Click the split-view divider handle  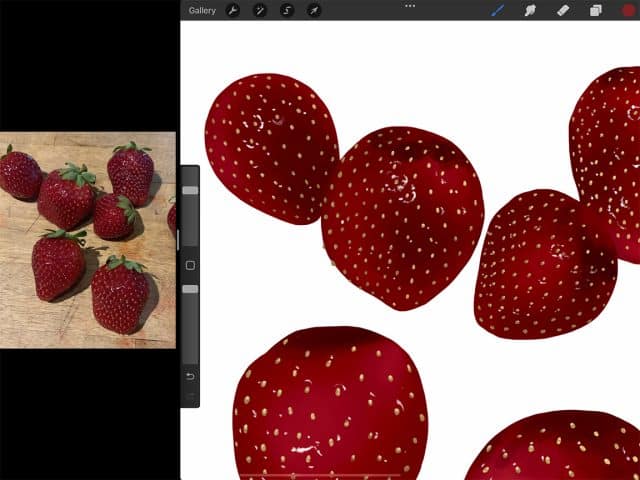pos(178,240)
